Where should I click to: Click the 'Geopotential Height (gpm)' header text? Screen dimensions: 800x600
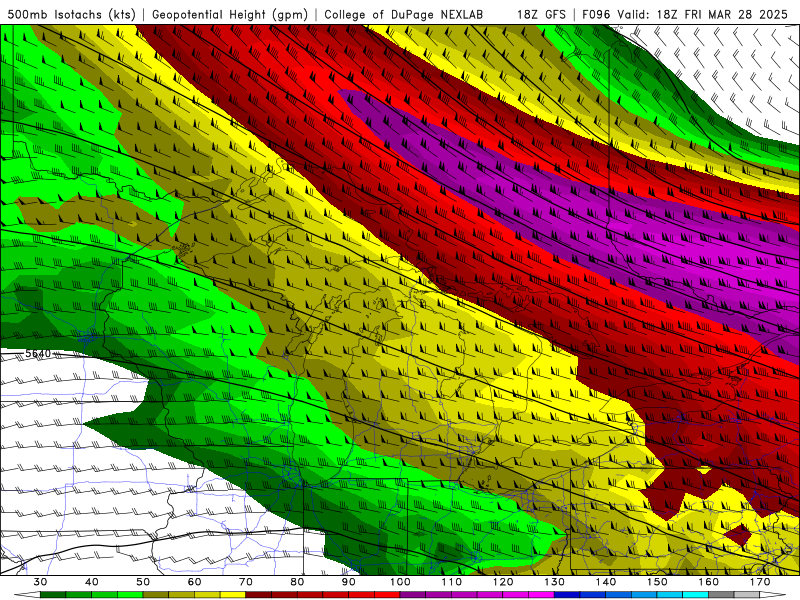coord(230,14)
